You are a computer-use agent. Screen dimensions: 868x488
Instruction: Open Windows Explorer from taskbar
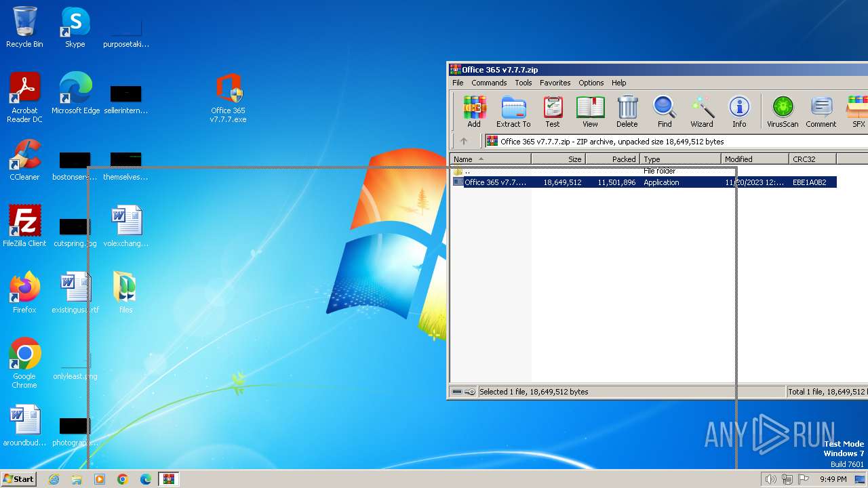tap(77, 479)
